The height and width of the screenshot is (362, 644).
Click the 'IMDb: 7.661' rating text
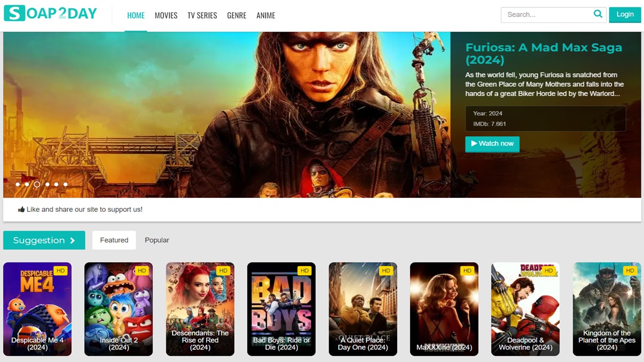pos(489,124)
